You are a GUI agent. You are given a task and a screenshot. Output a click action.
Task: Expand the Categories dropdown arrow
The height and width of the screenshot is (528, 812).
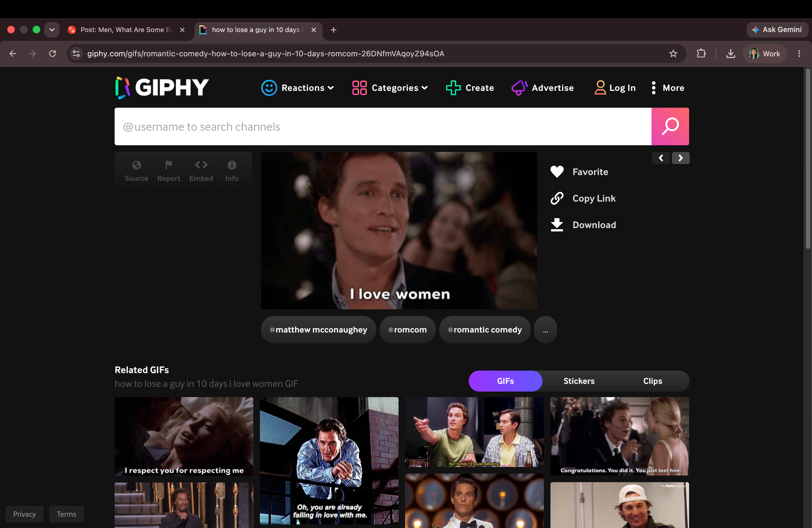tap(425, 88)
